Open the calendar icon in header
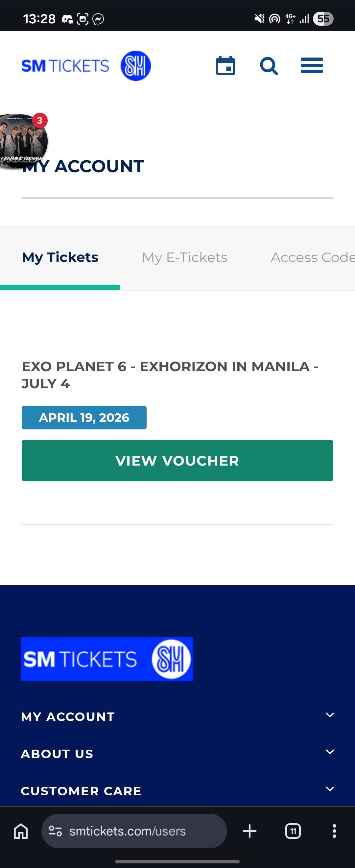355x868 pixels. point(225,66)
